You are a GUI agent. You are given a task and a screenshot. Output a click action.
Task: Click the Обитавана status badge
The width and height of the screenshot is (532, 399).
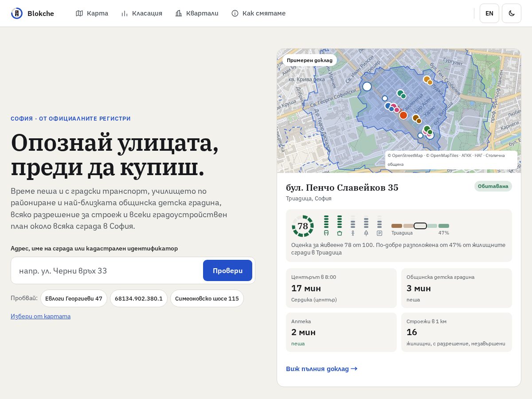coord(493,186)
